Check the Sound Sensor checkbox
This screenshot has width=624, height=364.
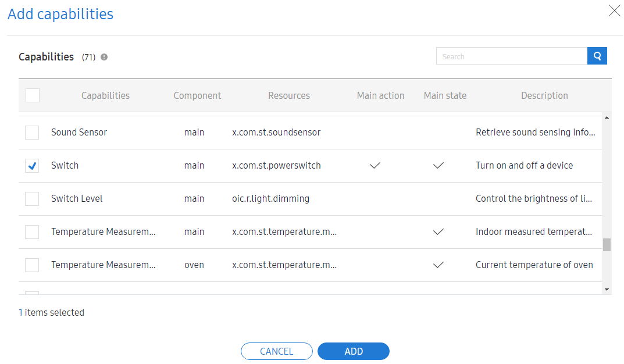33,133
